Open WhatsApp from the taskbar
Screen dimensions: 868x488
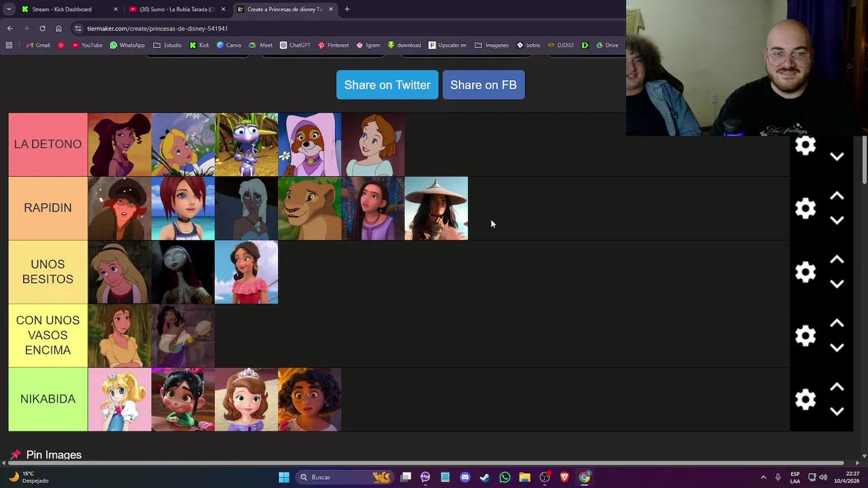coord(505,477)
